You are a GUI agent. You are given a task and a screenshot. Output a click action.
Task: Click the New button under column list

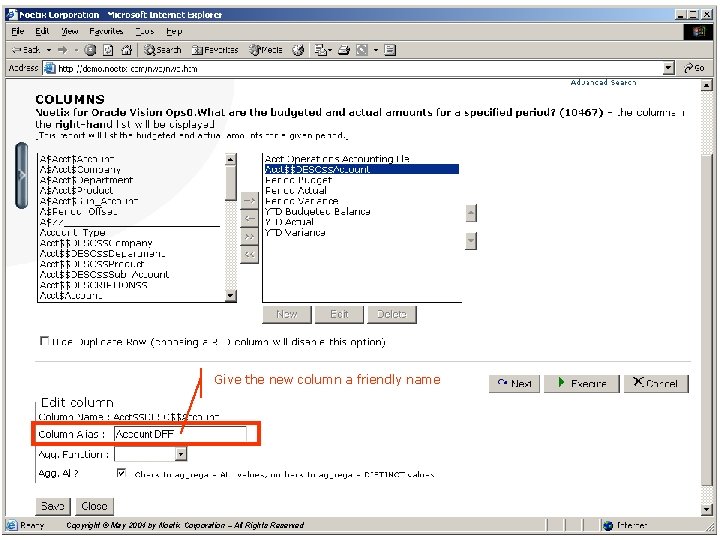(287, 315)
